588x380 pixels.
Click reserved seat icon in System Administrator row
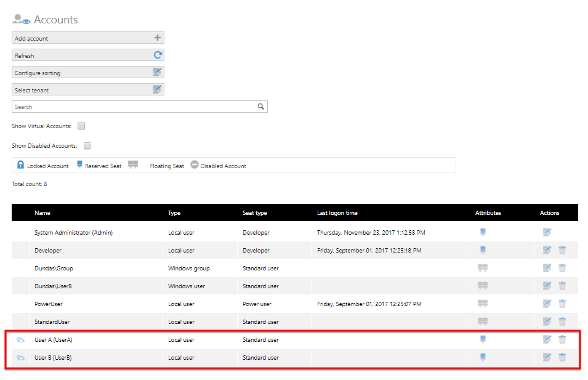pyautogui.click(x=483, y=232)
